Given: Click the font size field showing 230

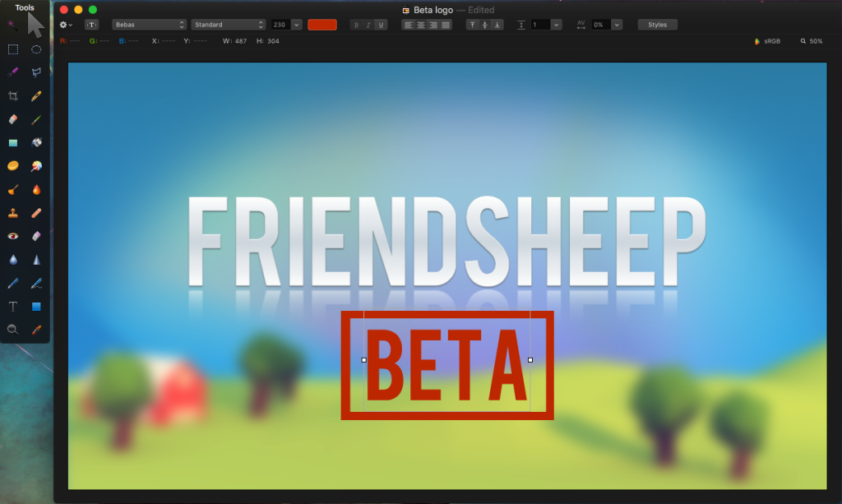Looking at the screenshot, I should [281, 25].
